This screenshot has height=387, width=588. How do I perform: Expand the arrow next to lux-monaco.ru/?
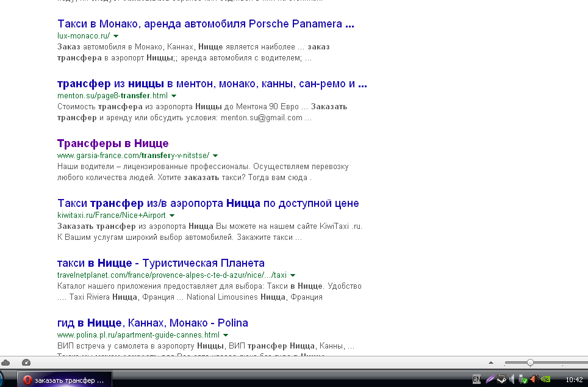[x=116, y=36]
